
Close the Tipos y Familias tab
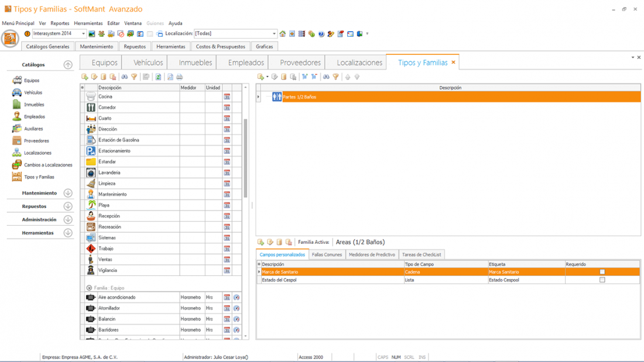click(x=453, y=63)
